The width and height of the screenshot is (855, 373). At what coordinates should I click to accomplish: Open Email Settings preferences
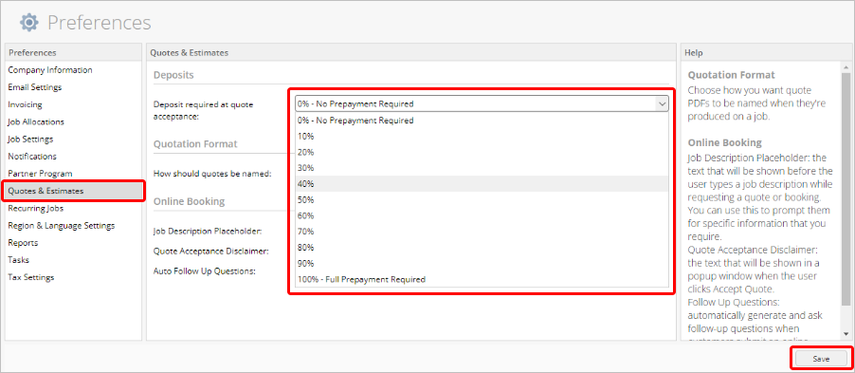click(35, 87)
